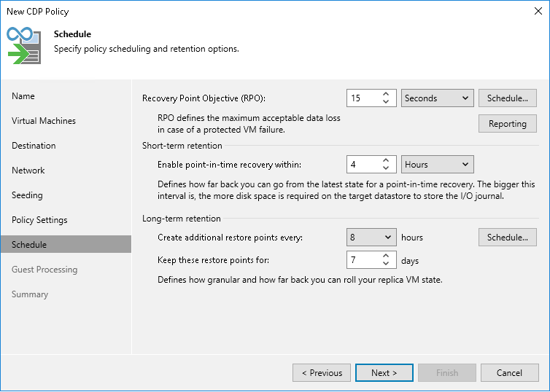The image size is (550, 392).
Task: Decrease the RPO value with down arrow
Action: pyautogui.click(x=386, y=102)
